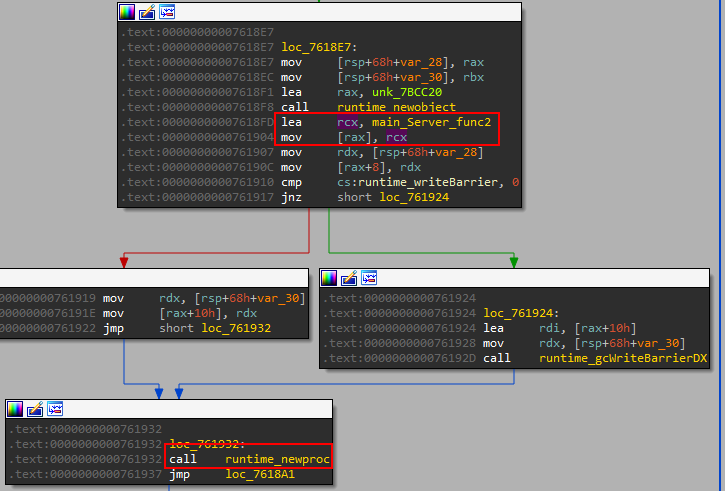This screenshot has height=491, width=725.
Task: Click jmp target loc_7618A1
Action: click(260, 474)
